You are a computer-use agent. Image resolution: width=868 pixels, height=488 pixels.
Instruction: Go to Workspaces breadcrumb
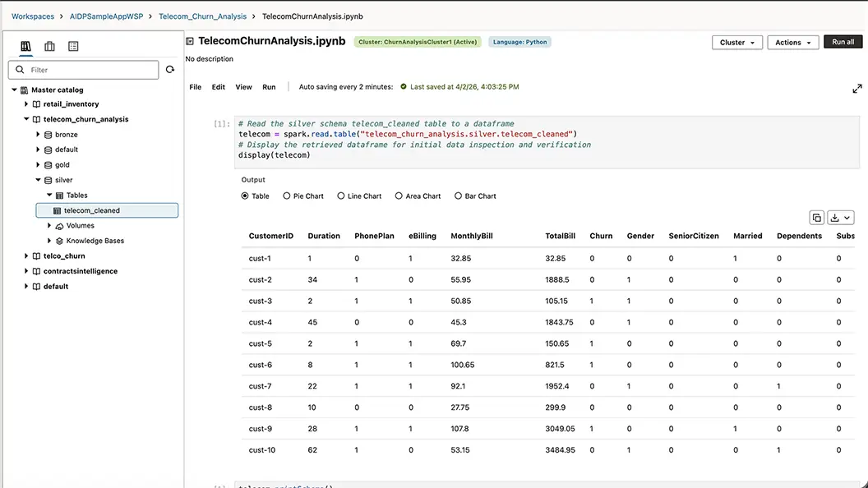(33, 16)
